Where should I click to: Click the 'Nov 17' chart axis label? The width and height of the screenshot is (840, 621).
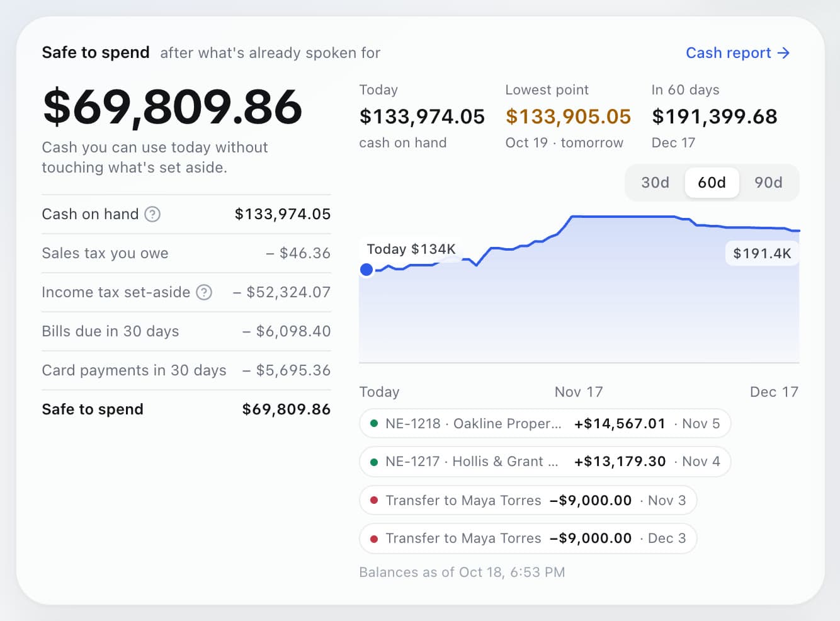(579, 392)
